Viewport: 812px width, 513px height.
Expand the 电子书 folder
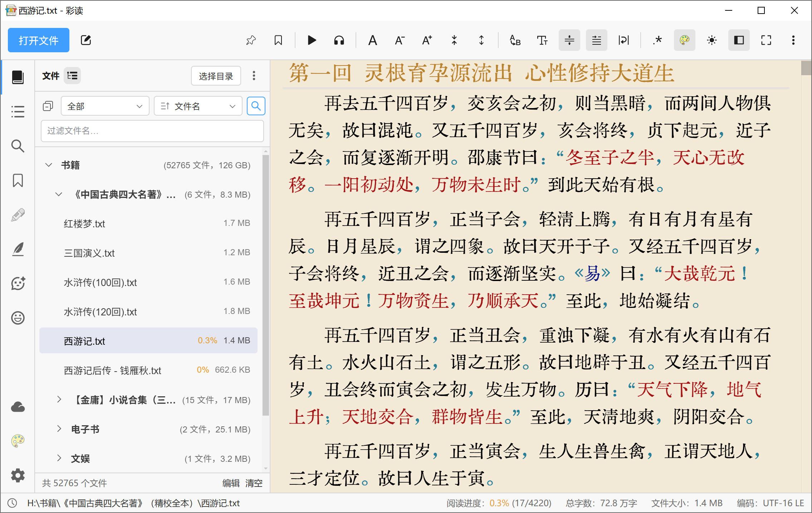(x=59, y=429)
